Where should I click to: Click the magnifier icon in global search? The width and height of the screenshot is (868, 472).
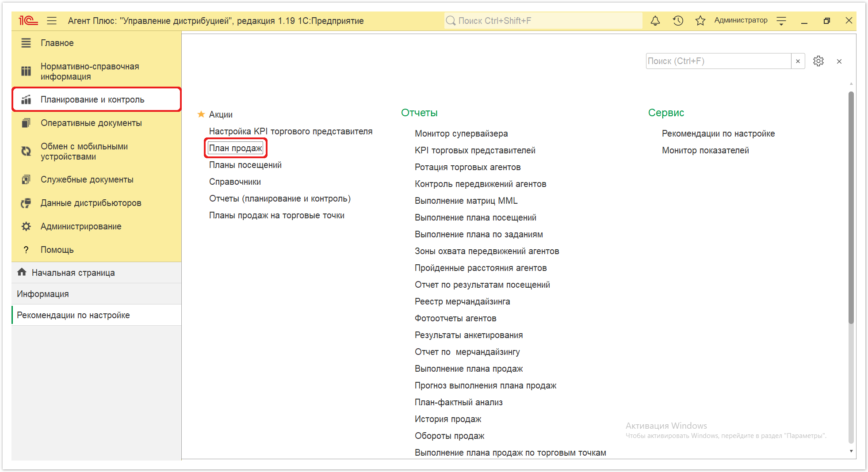coord(451,21)
